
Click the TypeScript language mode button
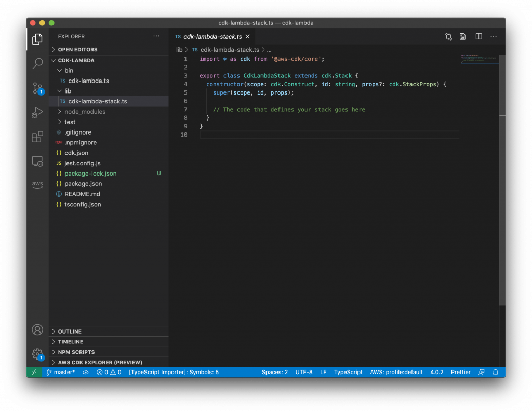point(348,372)
